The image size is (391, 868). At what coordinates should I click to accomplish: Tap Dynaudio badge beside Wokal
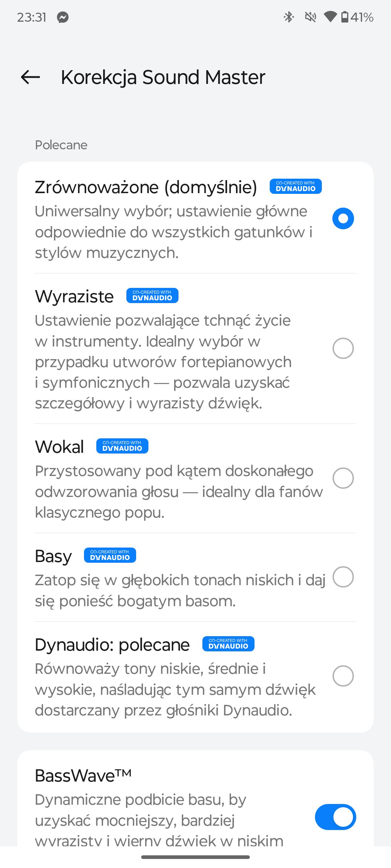tap(122, 446)
